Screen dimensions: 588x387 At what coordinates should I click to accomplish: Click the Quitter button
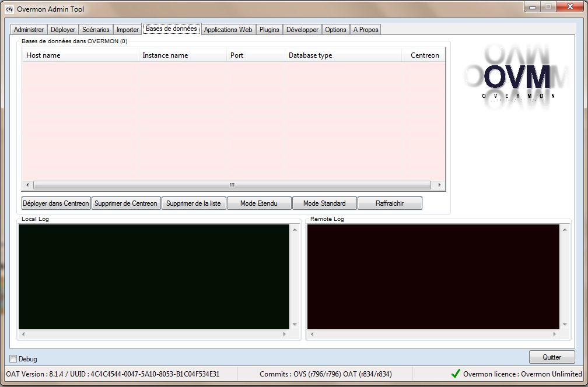[x=552, y=357]
